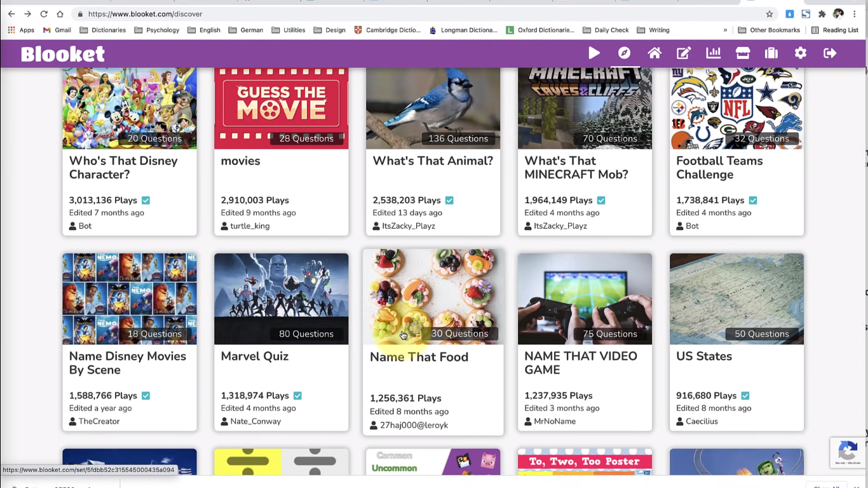Open the video game controllers thumbnail
This screenshot has height=488, width=868.
coord(585,299)
